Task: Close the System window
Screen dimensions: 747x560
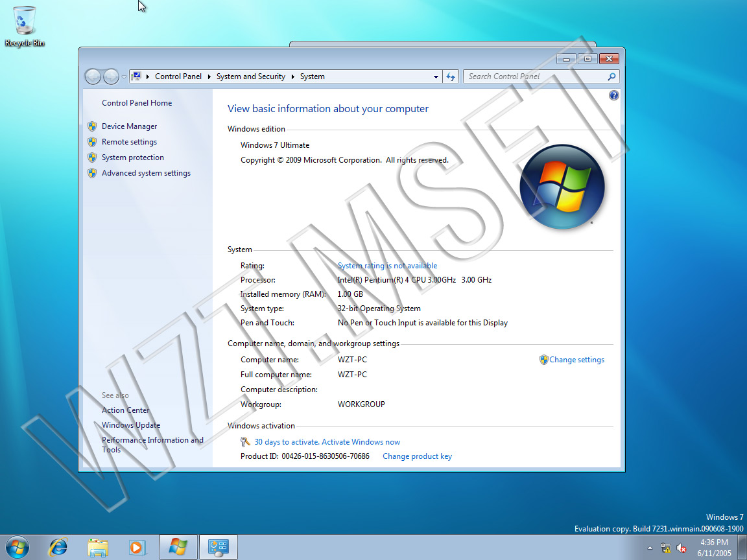Action: tap(609, 59)
